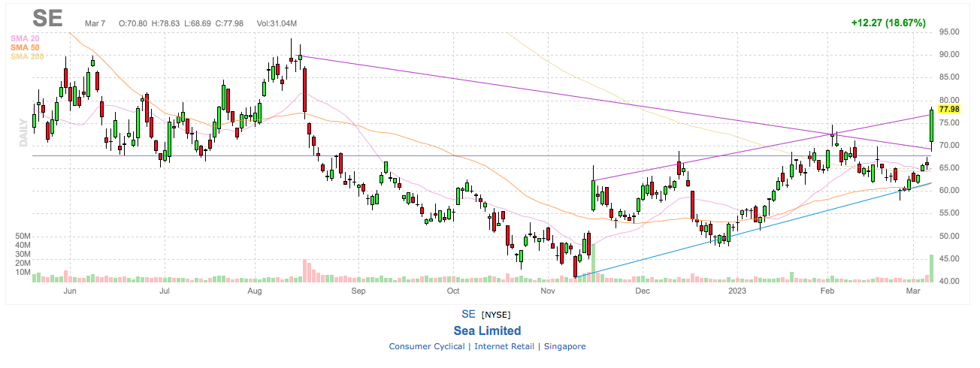
Task: Select the 85.00 price axis label
Action: pyautogui.click(x=951, y=77)
